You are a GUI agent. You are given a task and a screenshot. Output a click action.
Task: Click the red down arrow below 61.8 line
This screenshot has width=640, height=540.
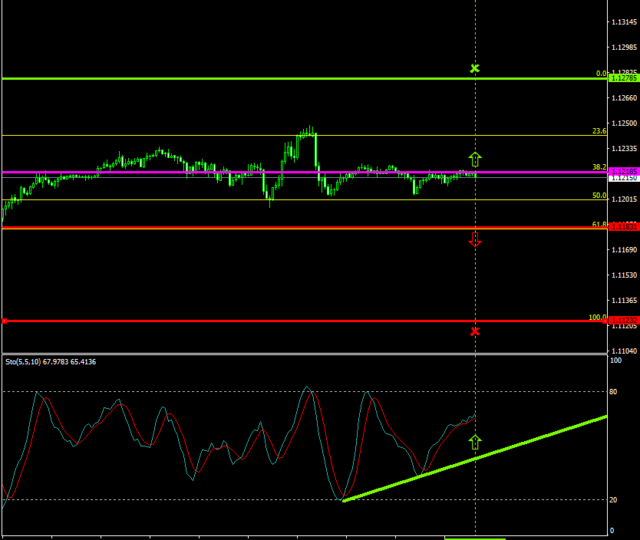(x=475, y=238)
